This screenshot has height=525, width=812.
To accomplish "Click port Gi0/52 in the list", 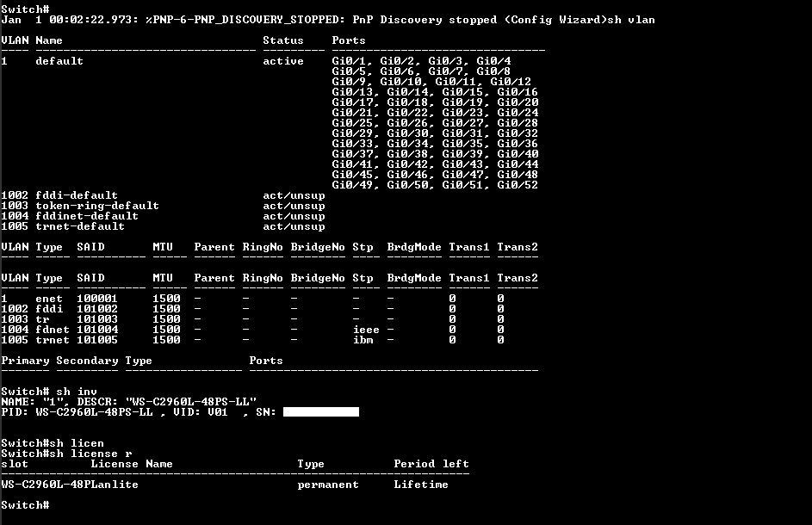I will point(518,185).
